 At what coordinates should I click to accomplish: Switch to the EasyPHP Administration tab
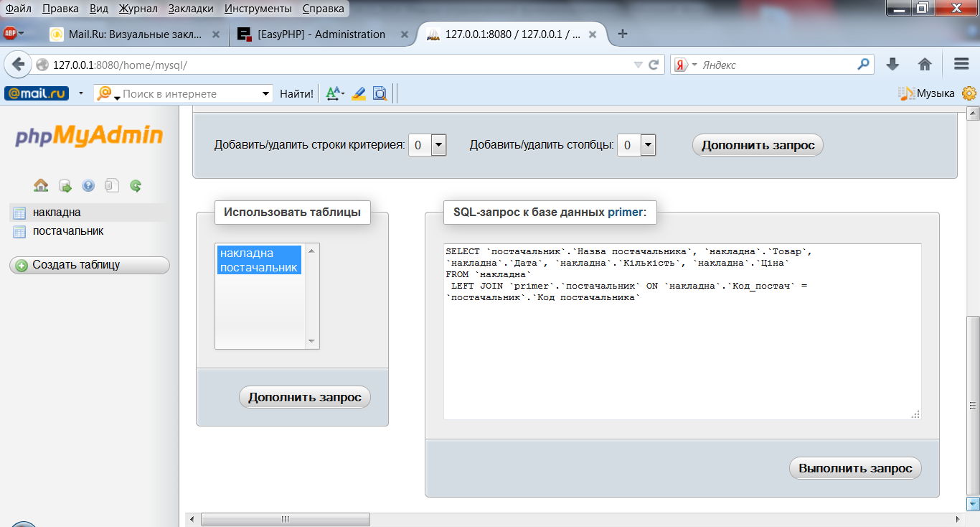321,34
